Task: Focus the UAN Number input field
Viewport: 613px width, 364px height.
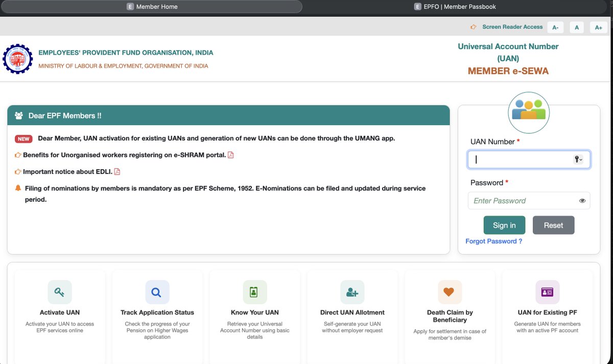Action: (529, 160)
